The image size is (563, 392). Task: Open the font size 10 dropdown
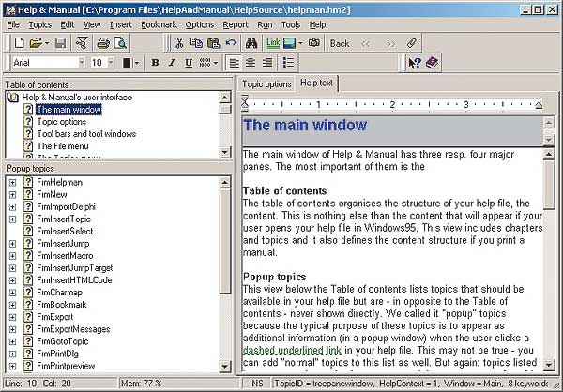pyautogui.click(x=111, y=63)
